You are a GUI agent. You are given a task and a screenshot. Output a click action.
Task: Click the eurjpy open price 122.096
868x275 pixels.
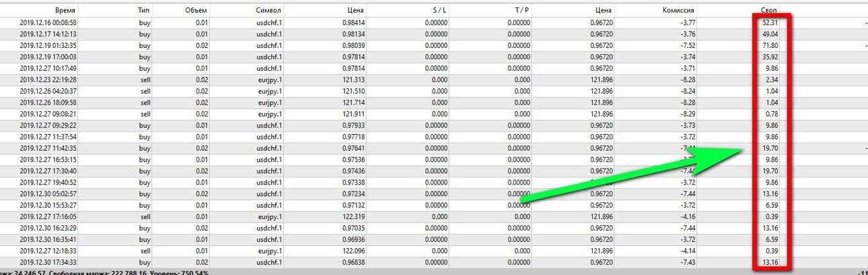point(354,252)
